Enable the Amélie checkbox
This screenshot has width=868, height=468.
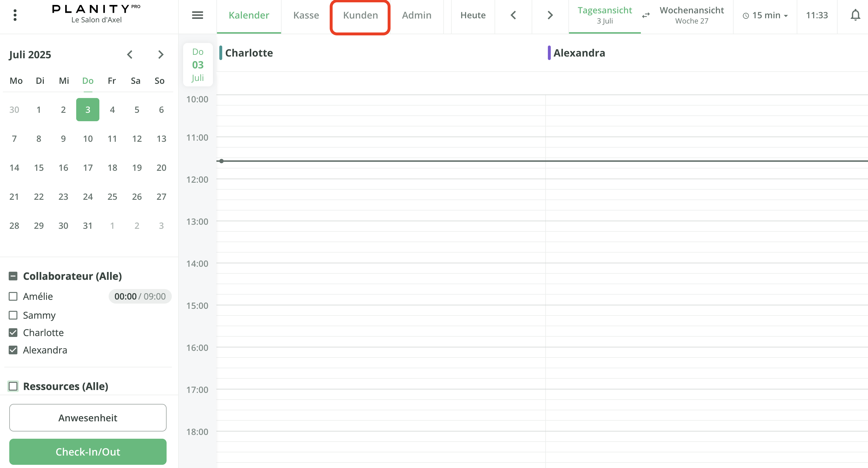click(x=13, y=296)
